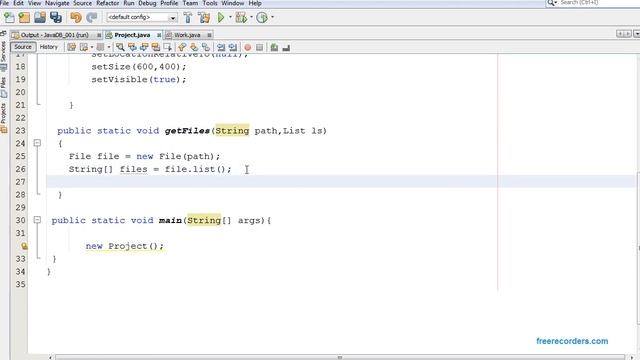The image size is (640, 360).
Task: Collapse the getFiles method code fold
Action: coord(37,143)
